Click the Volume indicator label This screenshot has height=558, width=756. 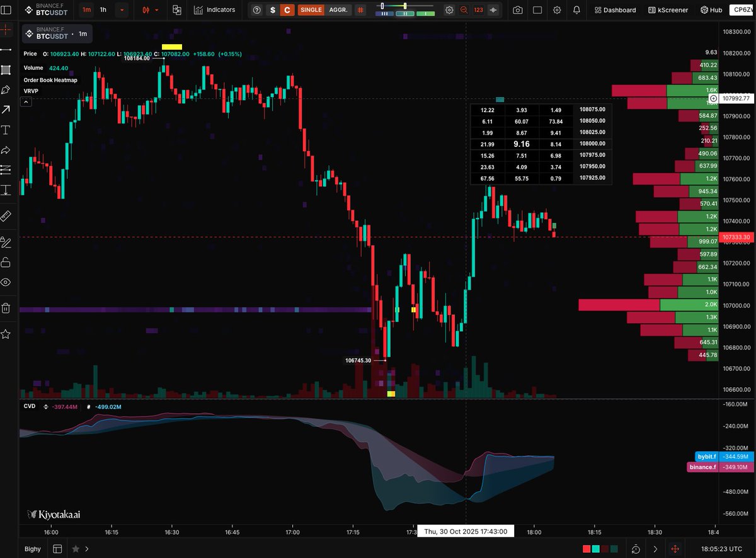[x=33, y=67]
